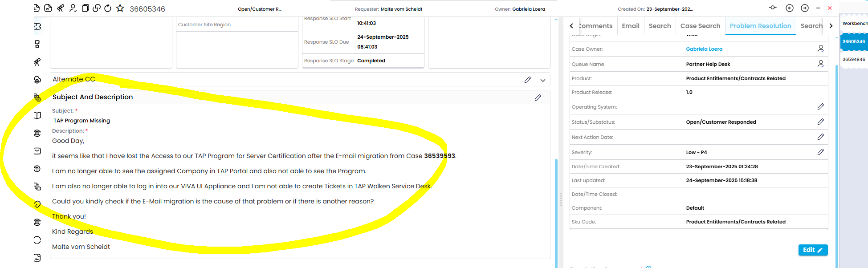The image size is (868, 268).
Task: Go to next case with circled right arrow
Action: click(805, 8)
